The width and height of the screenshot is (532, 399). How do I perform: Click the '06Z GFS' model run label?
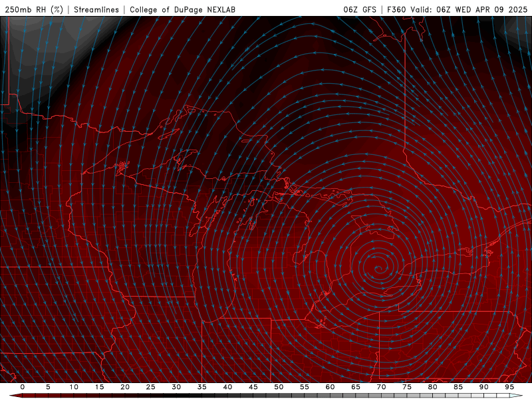[x=360, y=9]
